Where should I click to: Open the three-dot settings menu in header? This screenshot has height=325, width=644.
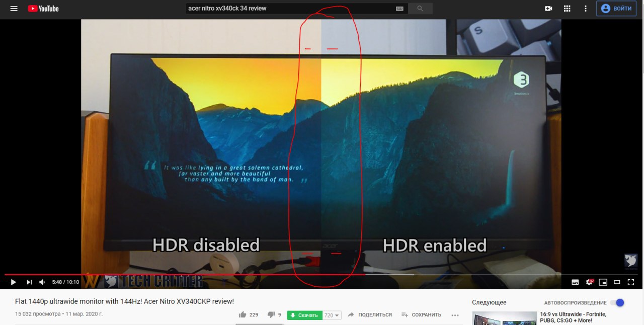pyautogui.click(x=585, y=9)
